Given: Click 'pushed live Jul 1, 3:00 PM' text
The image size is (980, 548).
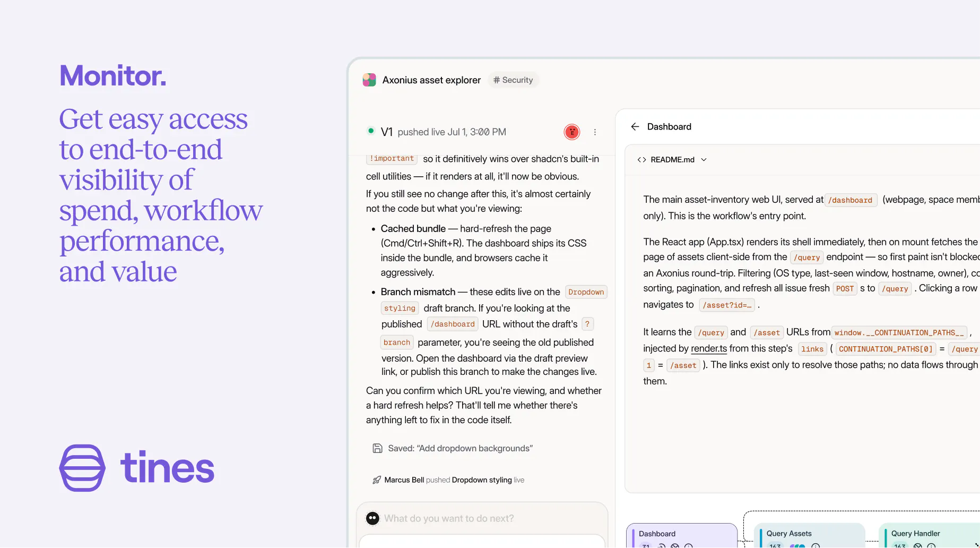Looking at the screenshot, I should tap(452, 132).
